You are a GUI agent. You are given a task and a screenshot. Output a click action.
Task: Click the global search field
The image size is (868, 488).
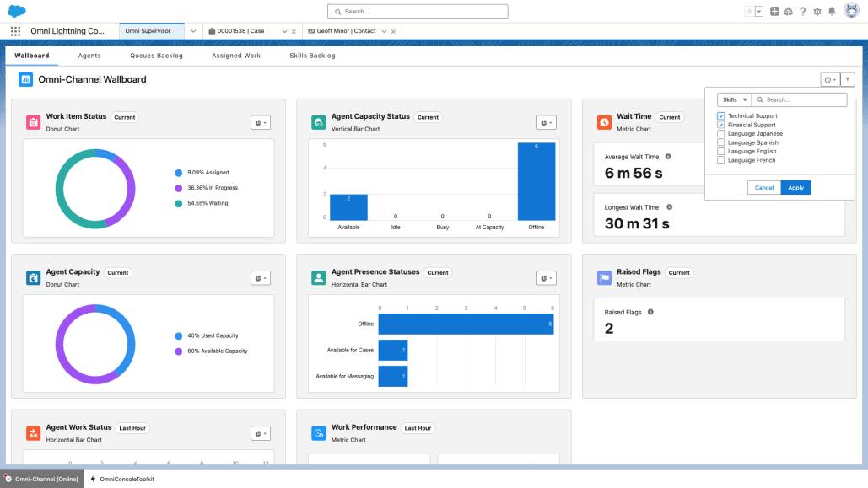click(418, 11)
